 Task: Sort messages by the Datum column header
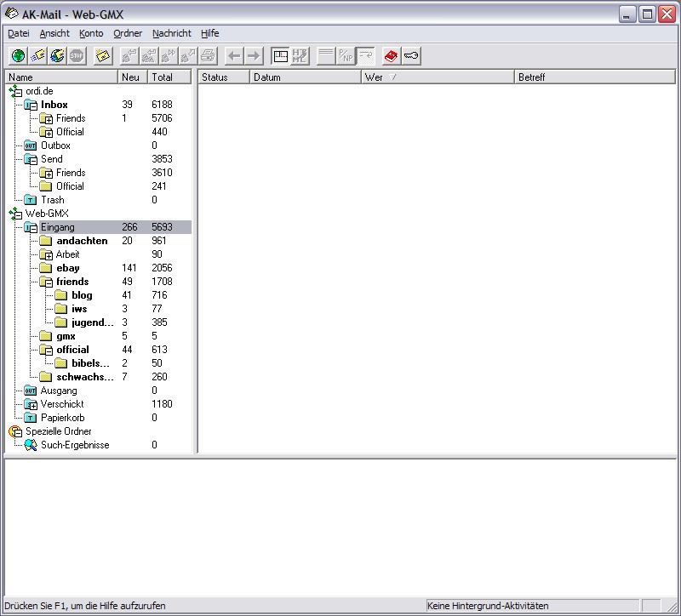(306, 77)
